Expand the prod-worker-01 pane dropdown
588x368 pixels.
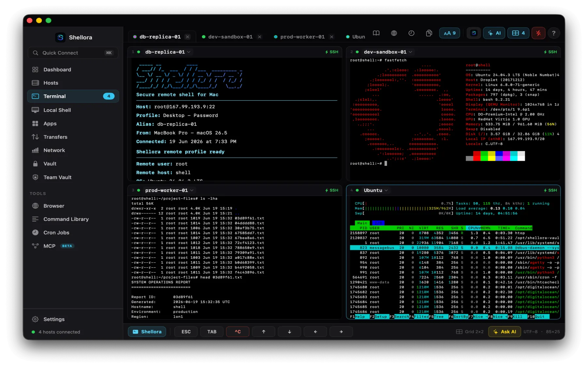192,190
